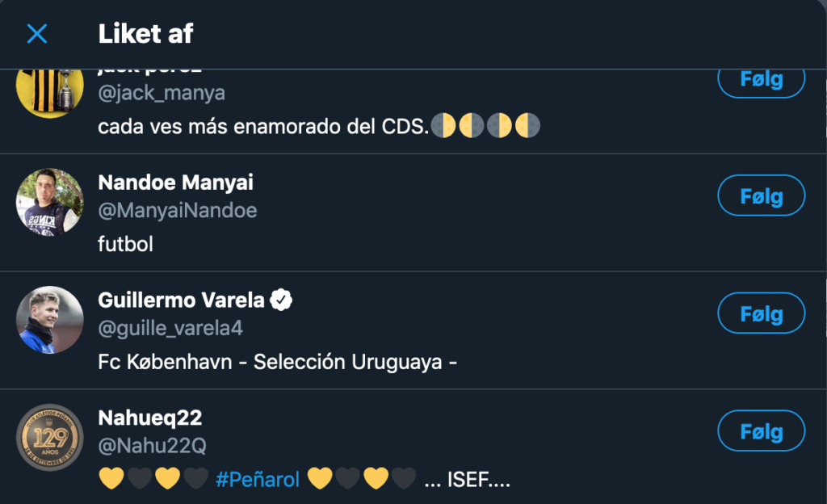Open the #Peñarol hashtag link

pyautogui.click(x=258, y=480)
